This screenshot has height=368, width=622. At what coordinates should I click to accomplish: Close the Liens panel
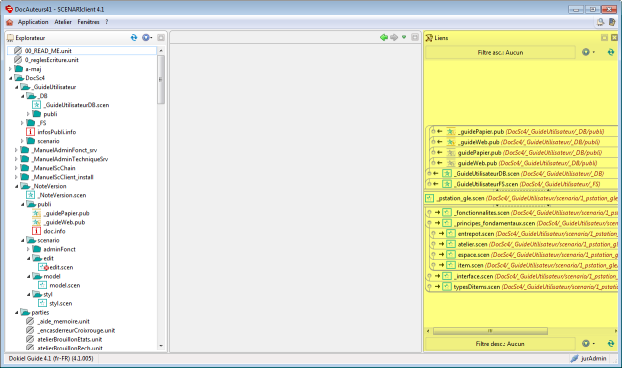[x=614, y=38]
